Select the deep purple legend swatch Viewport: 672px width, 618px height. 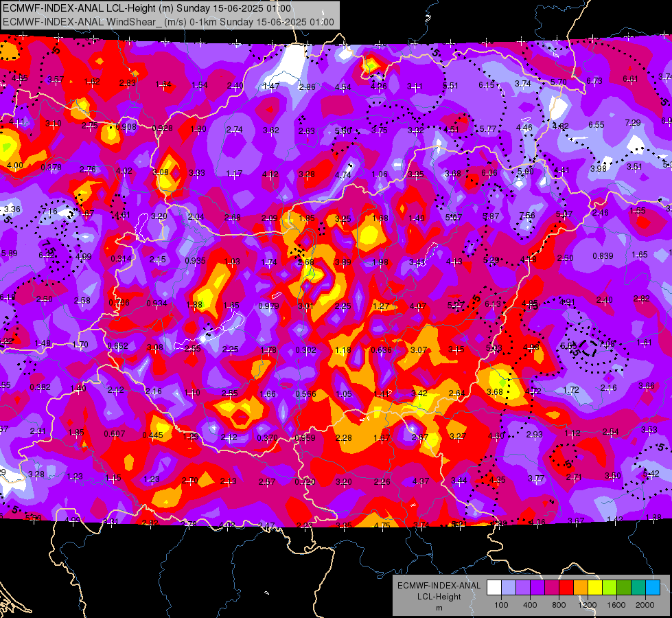tap(537, 588)
